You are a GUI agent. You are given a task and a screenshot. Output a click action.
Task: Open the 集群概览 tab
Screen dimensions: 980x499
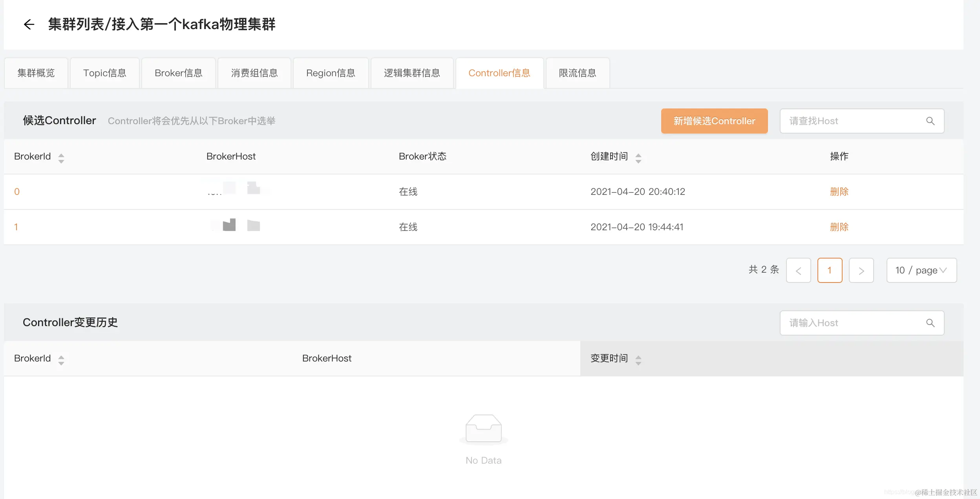click(36, 73)
